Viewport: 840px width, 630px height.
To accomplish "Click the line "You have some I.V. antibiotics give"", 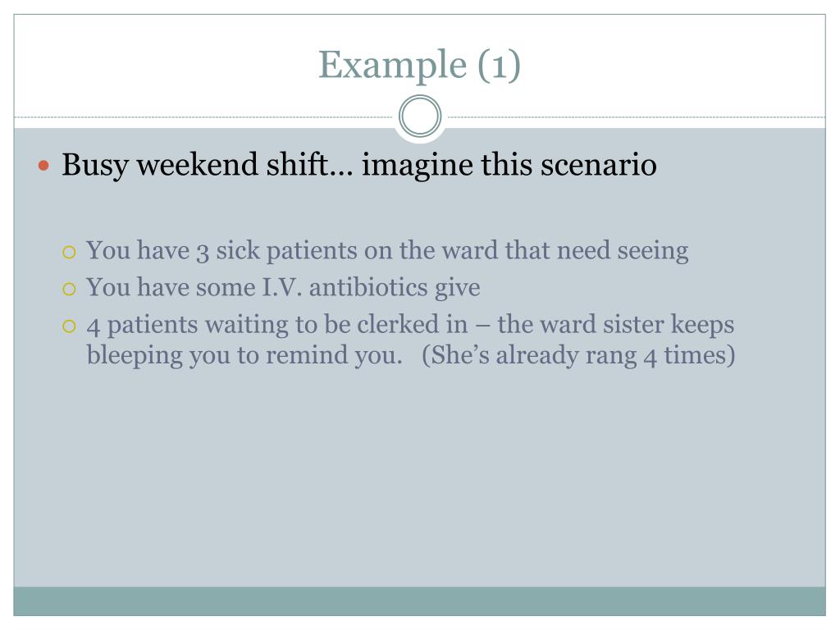I will [283, 288].
